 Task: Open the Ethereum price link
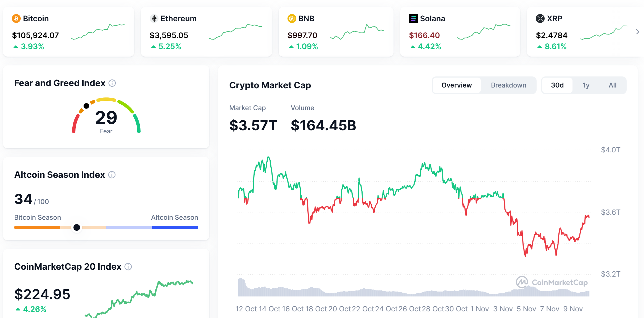169,35
